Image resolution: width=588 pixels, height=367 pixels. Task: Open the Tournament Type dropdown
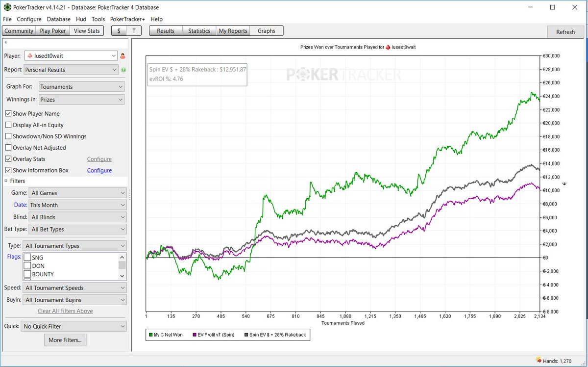pyautogui.click(x=75, y=246)
